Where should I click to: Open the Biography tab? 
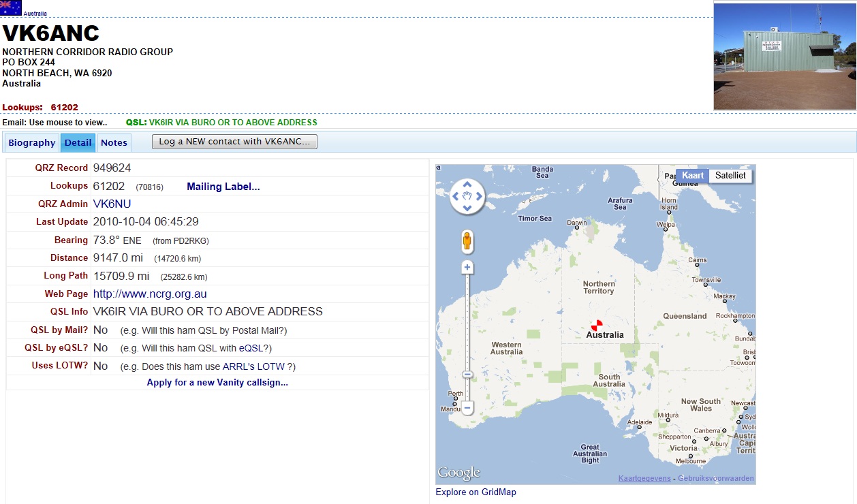[x=31, y=143]
